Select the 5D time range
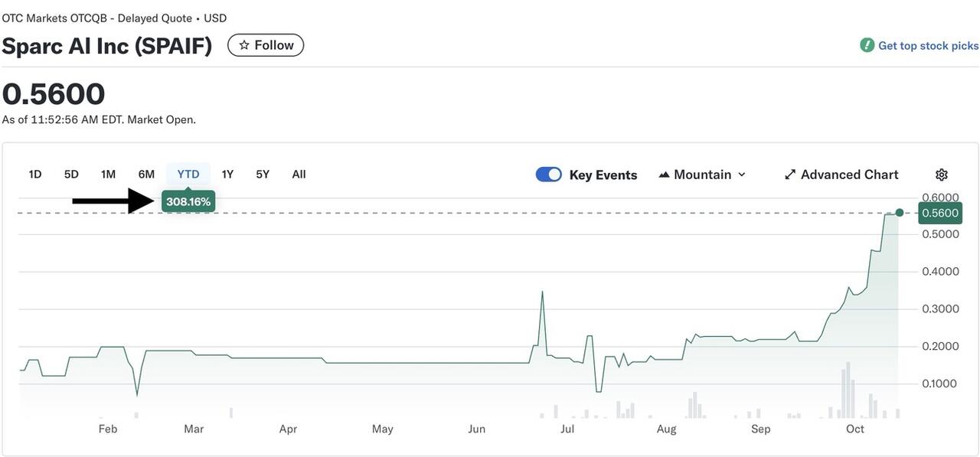Viewport: 980px width, 457px height. (x=71, y=175)
